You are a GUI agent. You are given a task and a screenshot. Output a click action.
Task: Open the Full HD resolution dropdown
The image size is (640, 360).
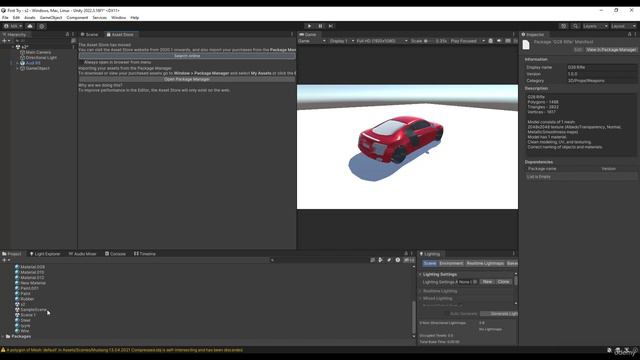pos(382,41)
